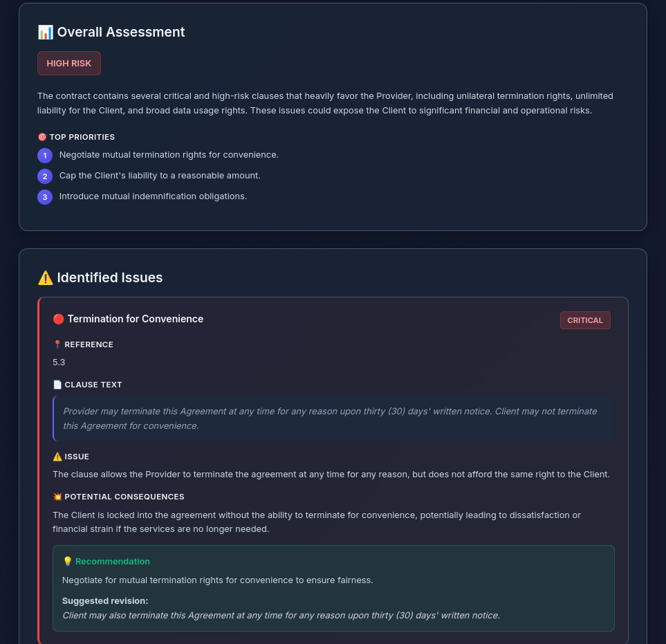Click the CRITICAL severity badge
The width and height of the screenshot is (666, 644).
point(585,320)
